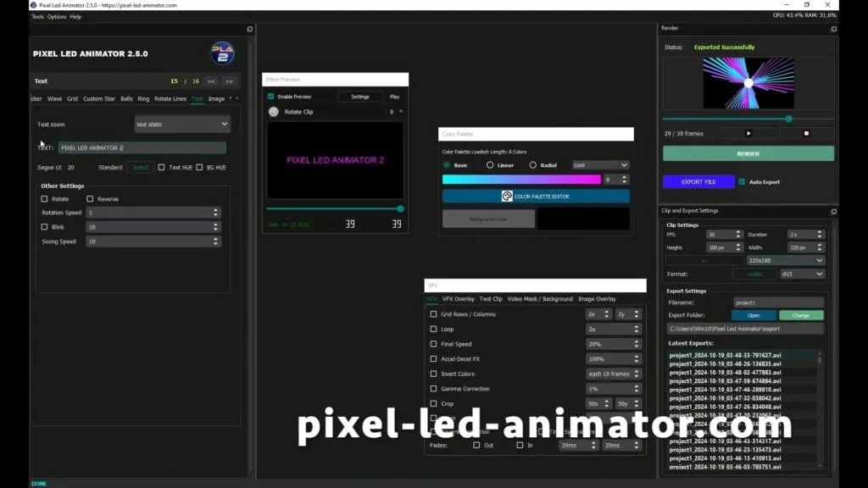This screenshot has width=868, height=488.
Task: Pop out the left effects panel
Action: pyautogui.click(x=250, y=29)
